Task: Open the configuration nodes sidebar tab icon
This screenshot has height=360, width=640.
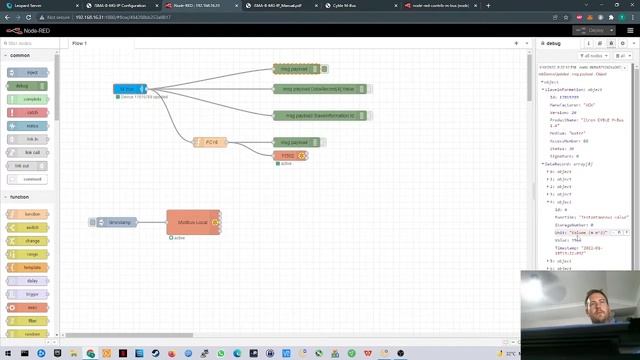Action: (x=623, y=43)
